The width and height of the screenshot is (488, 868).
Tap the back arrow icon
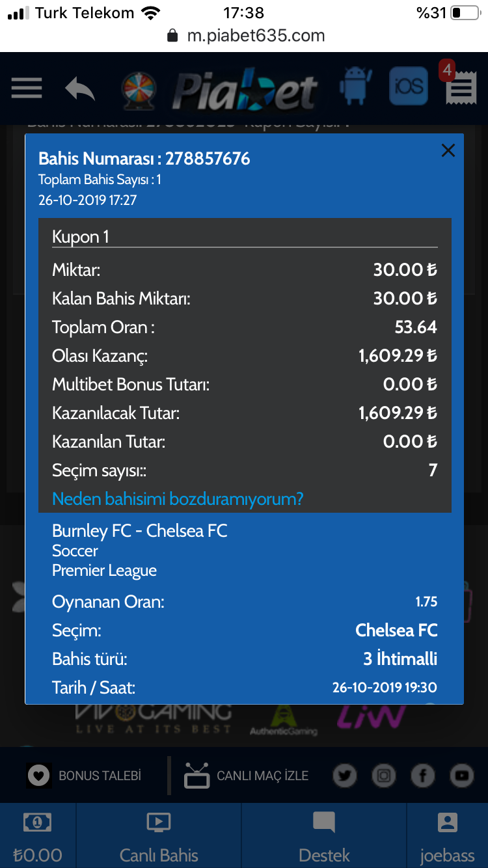point(80,88)
